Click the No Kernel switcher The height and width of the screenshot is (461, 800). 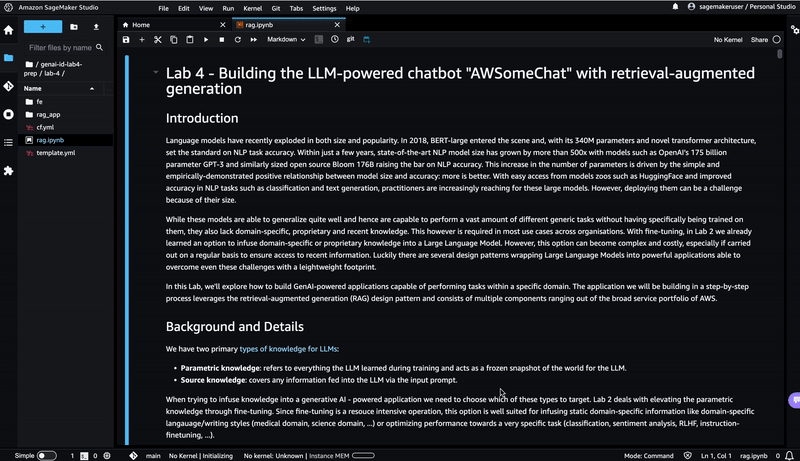[728, 40]
